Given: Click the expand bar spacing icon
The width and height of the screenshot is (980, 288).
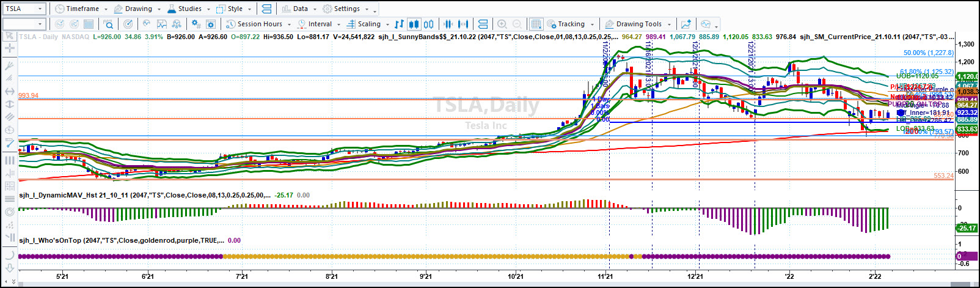Looking at the screenshot, I should (463, 24).
